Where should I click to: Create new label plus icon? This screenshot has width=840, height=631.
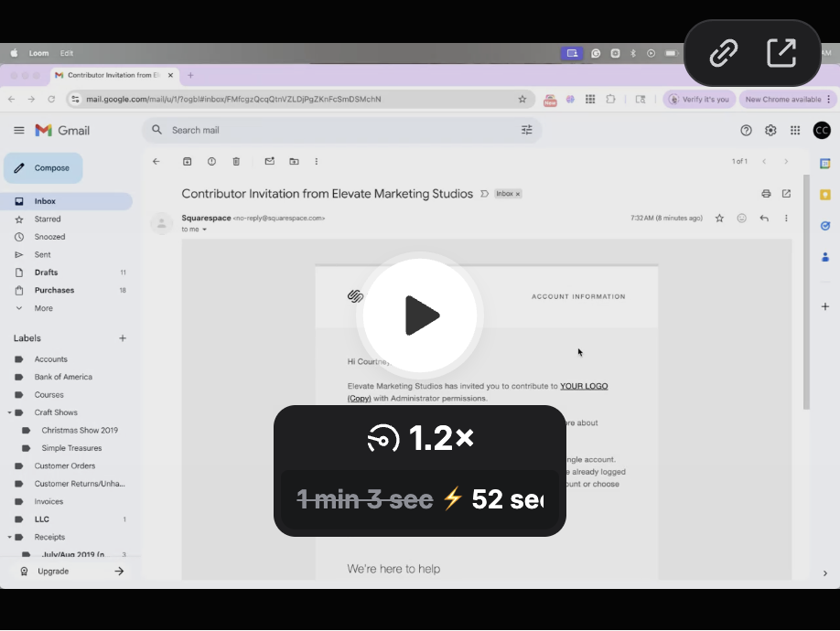click(123, 338)
